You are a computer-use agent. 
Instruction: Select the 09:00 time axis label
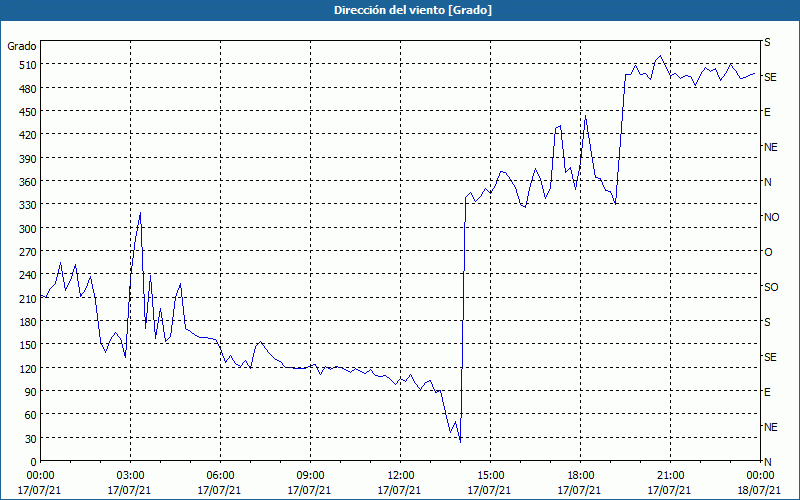310,476
